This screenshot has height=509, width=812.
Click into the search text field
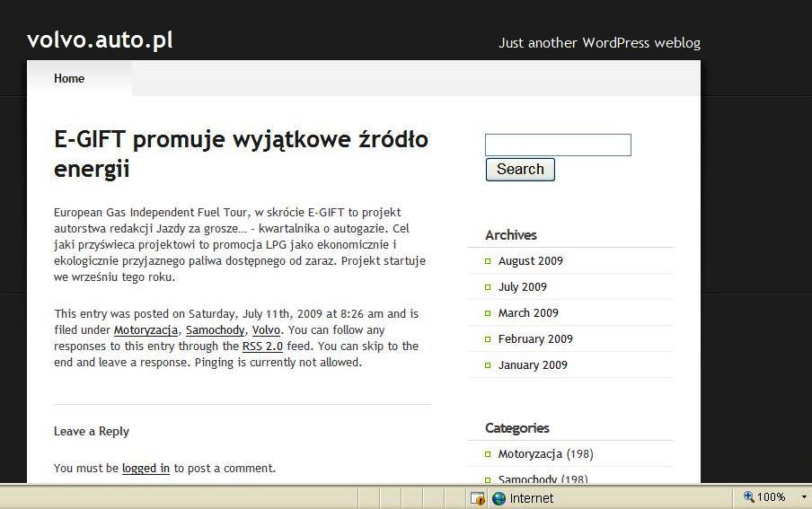(x=558, y=145)
